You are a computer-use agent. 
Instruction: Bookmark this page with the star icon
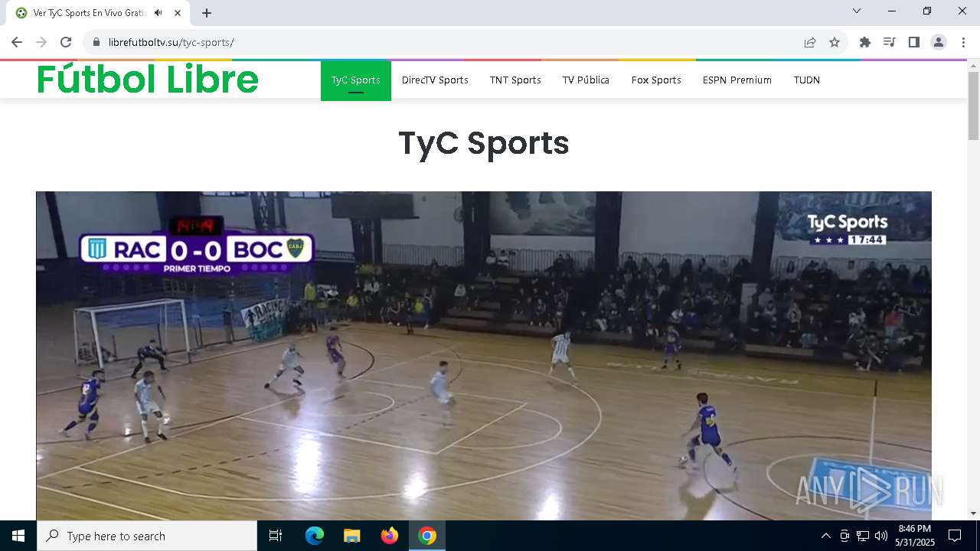tap(835, 42)
